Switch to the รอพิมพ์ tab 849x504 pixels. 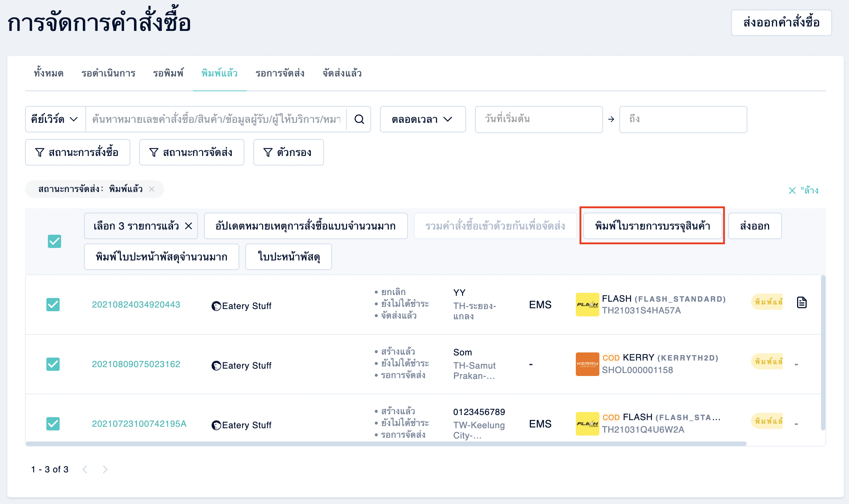168,73
